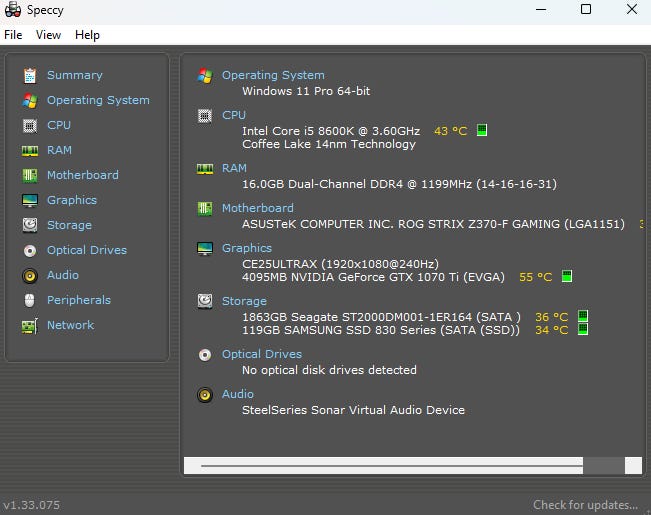Select Audio in the sidebar
Viewport: 651px width, 515px height.
point(63,275)
